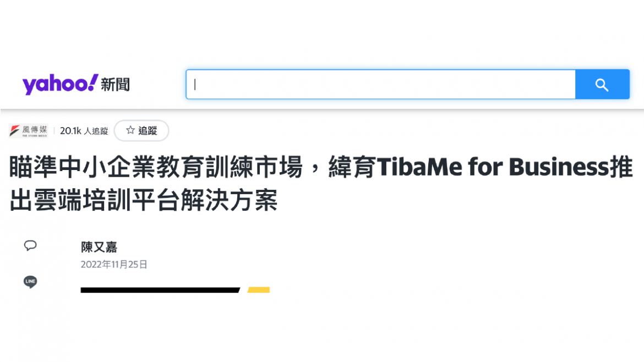Focus the Yahoo search input field
The width and height of the screenshot is (644, 362).
coord(380,85)
